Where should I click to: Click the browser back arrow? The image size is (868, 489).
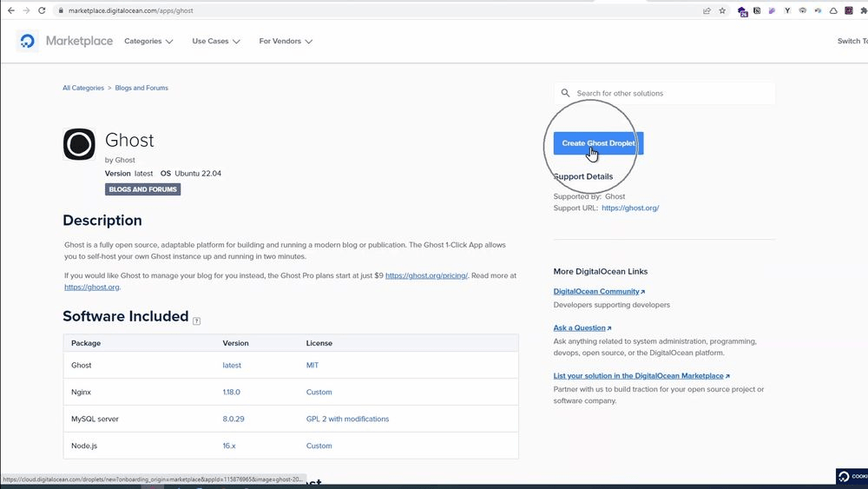(11, 10)
